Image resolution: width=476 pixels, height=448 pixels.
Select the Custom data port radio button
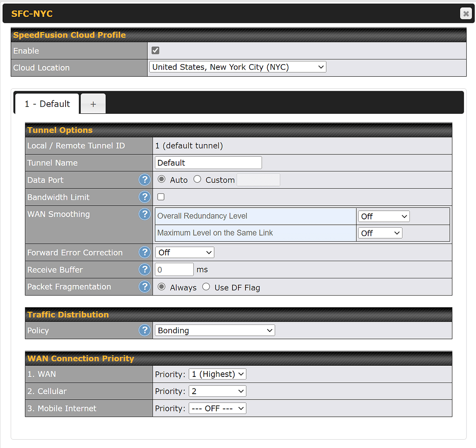pos(197,179)
